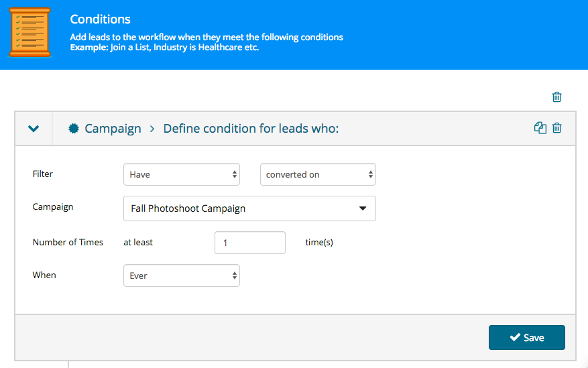Open the Have filter dropdown
Viewport: 588px width, 368px height.
point(182,174)
